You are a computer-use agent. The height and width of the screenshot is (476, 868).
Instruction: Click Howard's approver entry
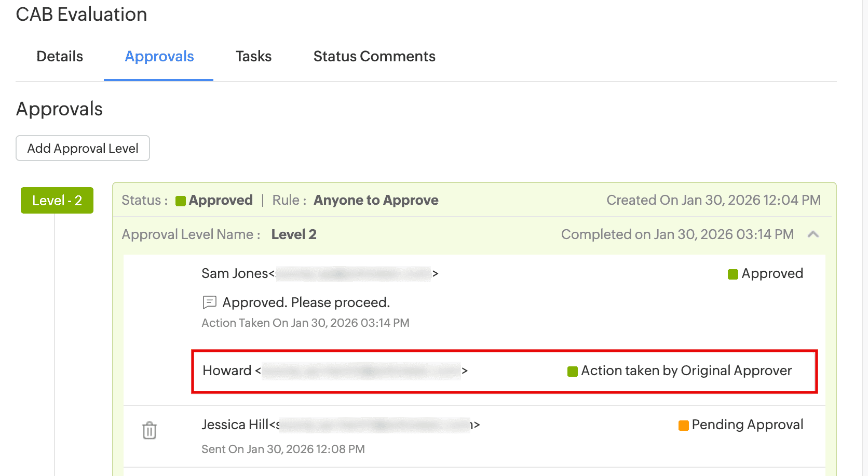pos(227,371)
